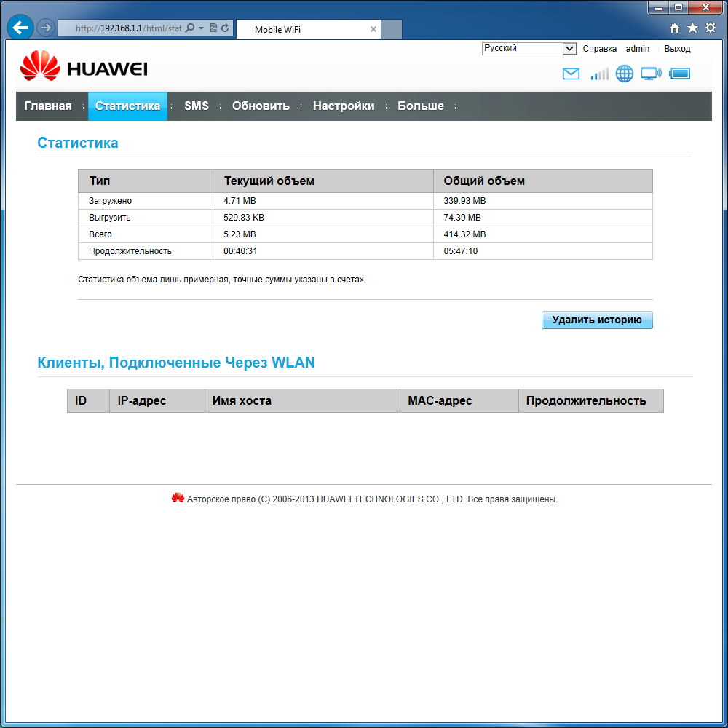Click the Общий объем column header

543,181
